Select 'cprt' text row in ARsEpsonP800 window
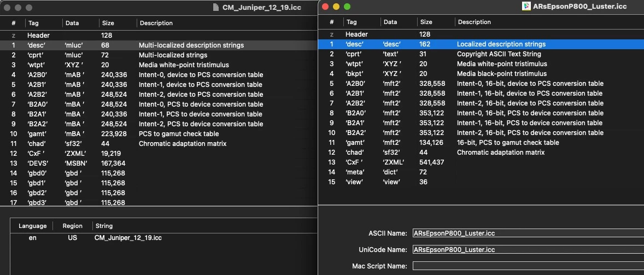The width and height of the screenshot is (644, 275). [x=481, y=54]
